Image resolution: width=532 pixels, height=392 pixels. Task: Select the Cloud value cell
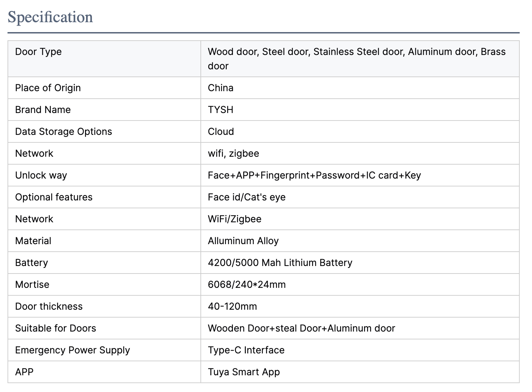(x=221, y=132)
